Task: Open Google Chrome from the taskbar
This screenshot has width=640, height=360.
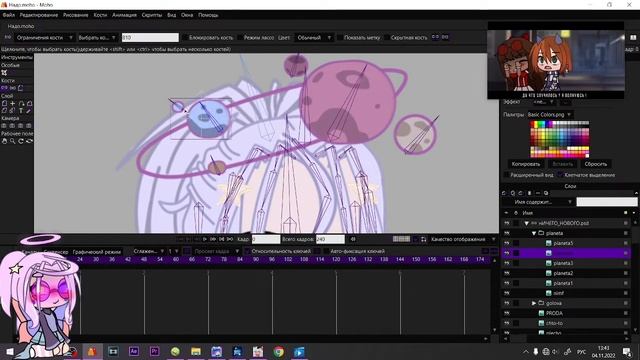Action: click(x=279, y=351)
